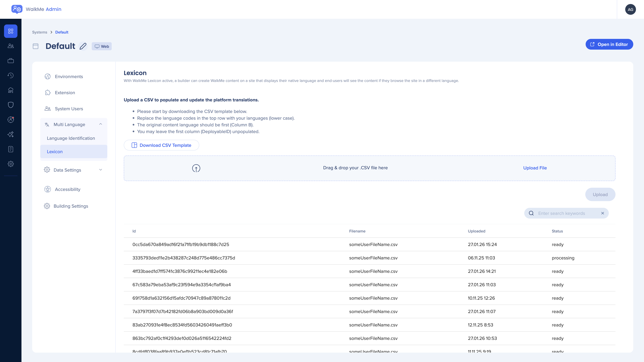
Task: Open the API section in the left sidebar
Action: pyautogui.click(x=11, y=90)
